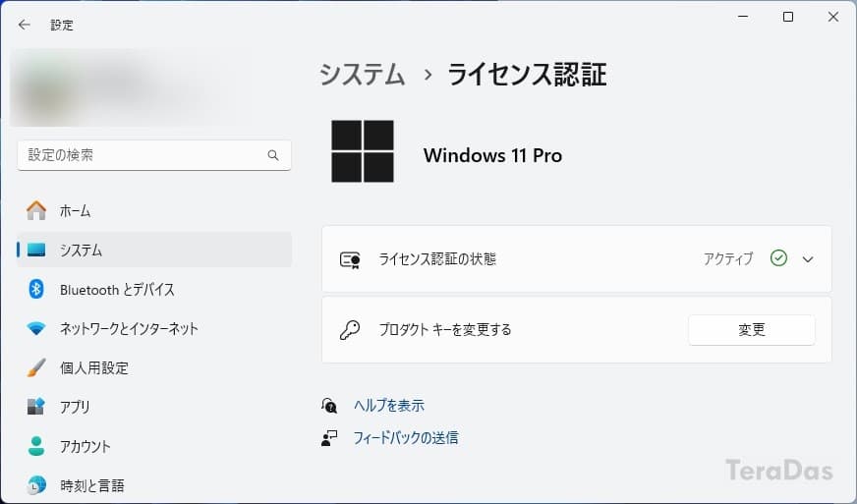Click the paintbrush icon for 個人用設定
The image size is (857, 504).
[x=36, y=367]
